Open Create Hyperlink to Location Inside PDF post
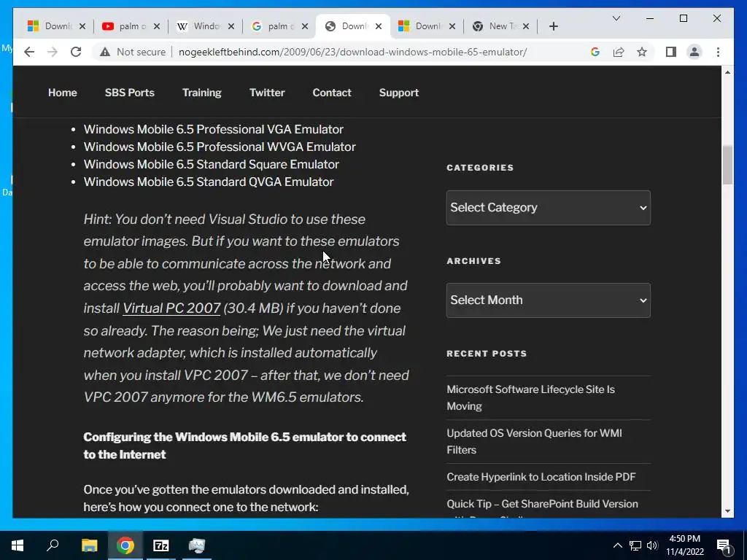This screenshot has width=747, height=560. (541, 477)
